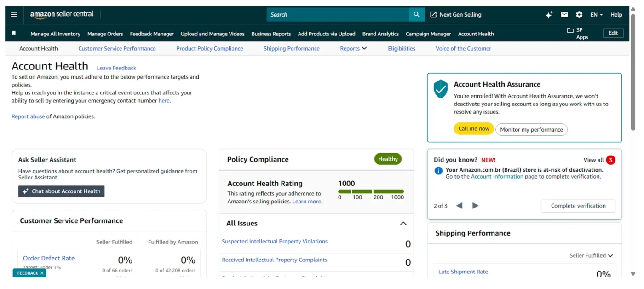Open the messages envelope icon

pos(564,14)
